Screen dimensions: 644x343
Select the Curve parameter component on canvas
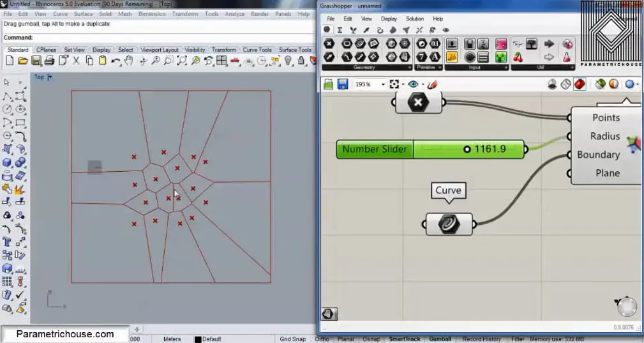coord(449,224)
